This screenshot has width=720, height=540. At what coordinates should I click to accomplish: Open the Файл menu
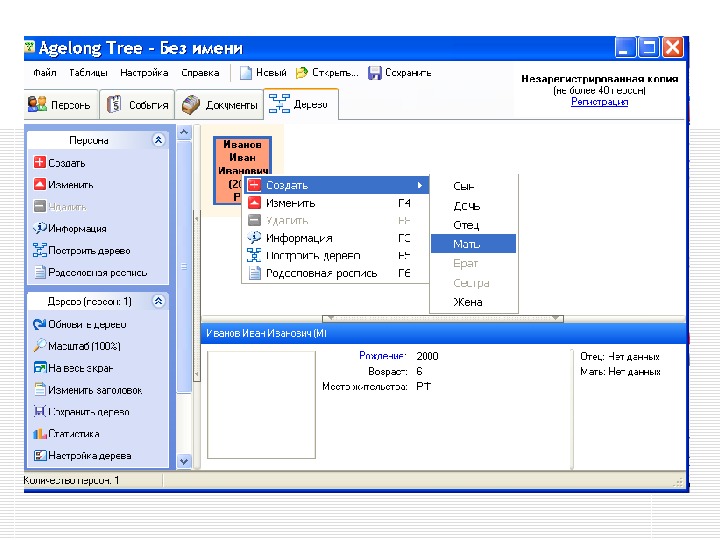click(x=45, y=73)
